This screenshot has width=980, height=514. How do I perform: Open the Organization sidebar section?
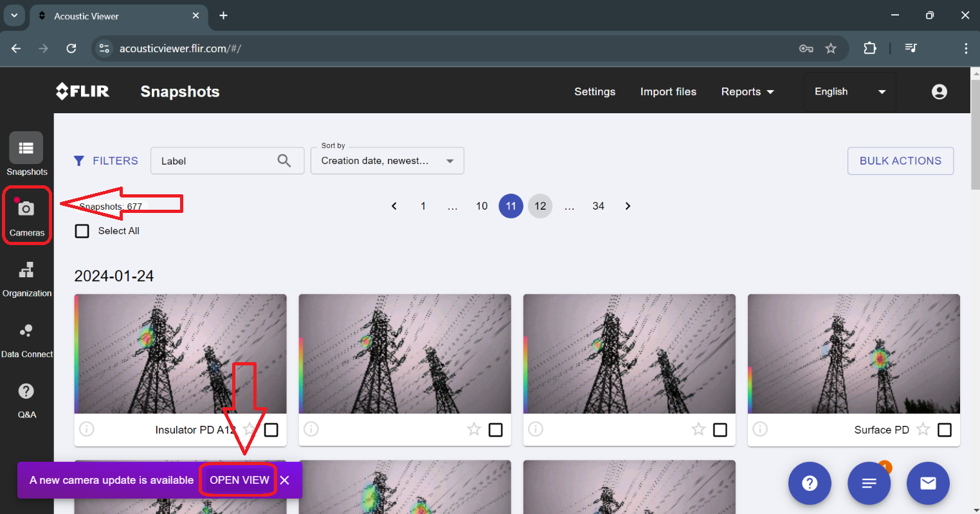click(x=26, y=279)
